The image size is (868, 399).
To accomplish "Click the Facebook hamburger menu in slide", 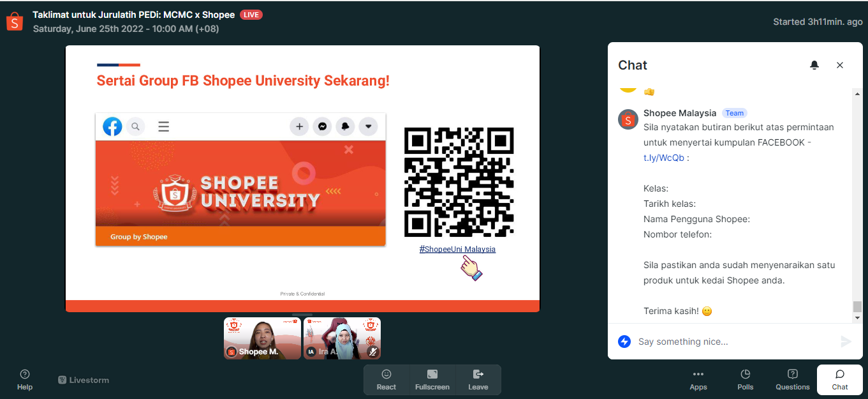I will point(163,126).
